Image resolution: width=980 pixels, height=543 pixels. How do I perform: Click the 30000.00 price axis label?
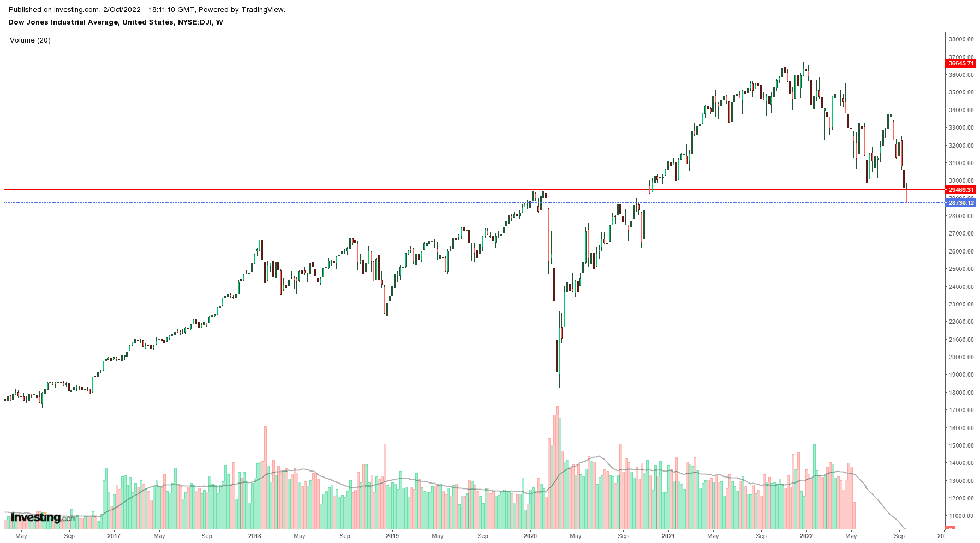pos(961,180)
